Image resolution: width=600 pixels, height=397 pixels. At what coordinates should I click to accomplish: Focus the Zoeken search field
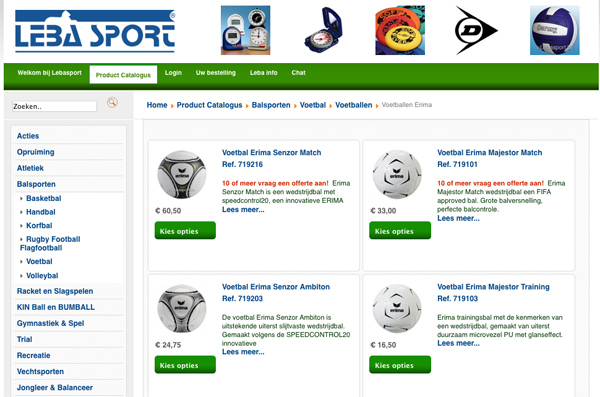pyautogui.click(x=54, y=106)
